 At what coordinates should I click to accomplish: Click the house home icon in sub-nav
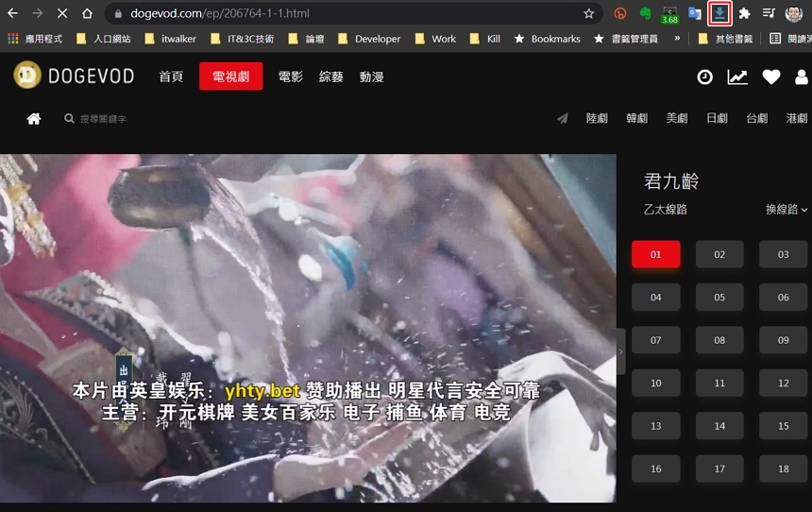[34, 119]
